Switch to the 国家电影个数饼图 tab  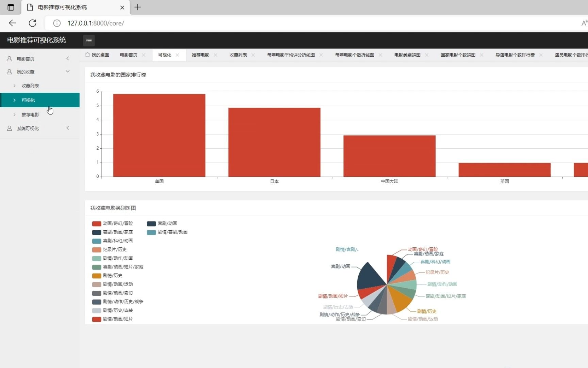point(458,55)
